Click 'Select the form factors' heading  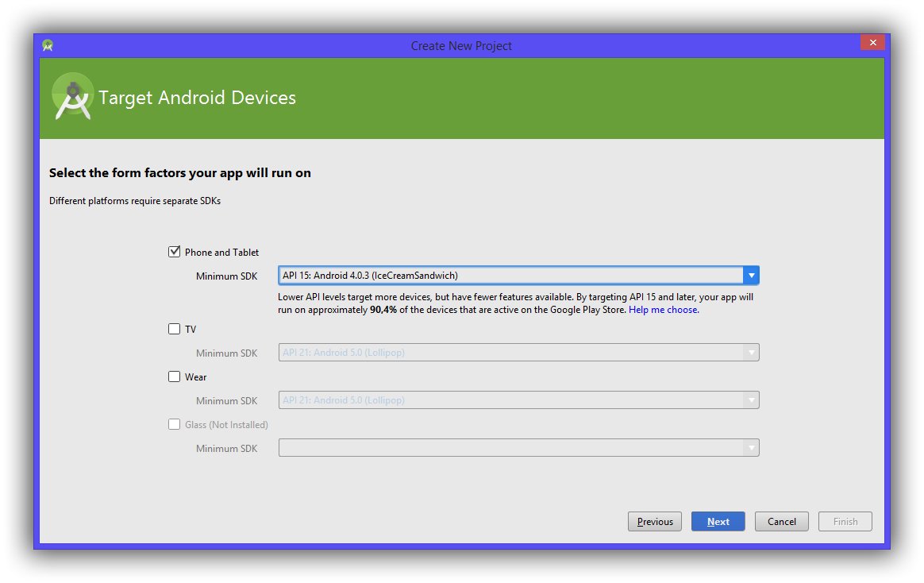click(179, 172)
